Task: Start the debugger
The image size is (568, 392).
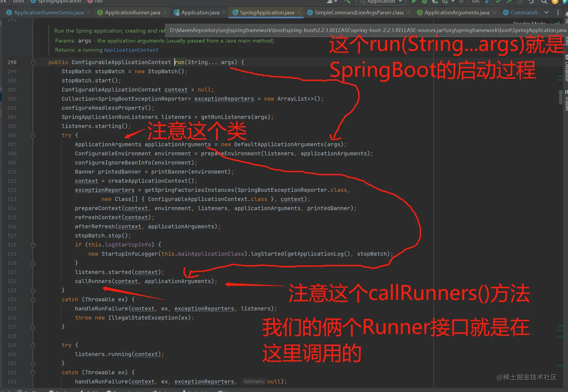Action: pos(424,2)
